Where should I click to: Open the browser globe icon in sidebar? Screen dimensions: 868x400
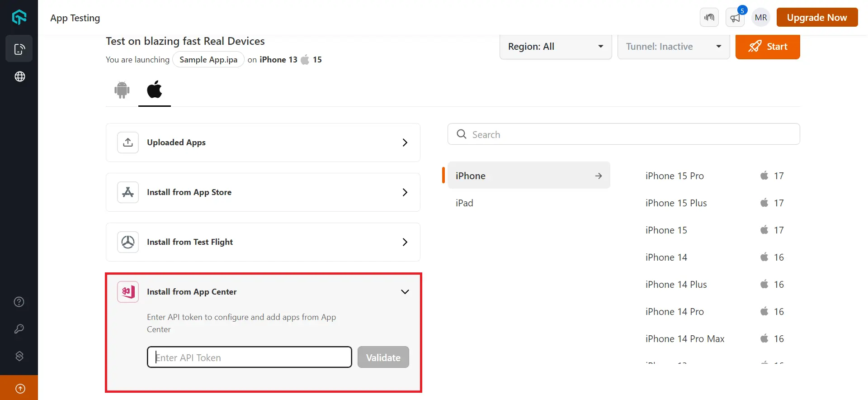pyautogui.click(x=19, y=76)
